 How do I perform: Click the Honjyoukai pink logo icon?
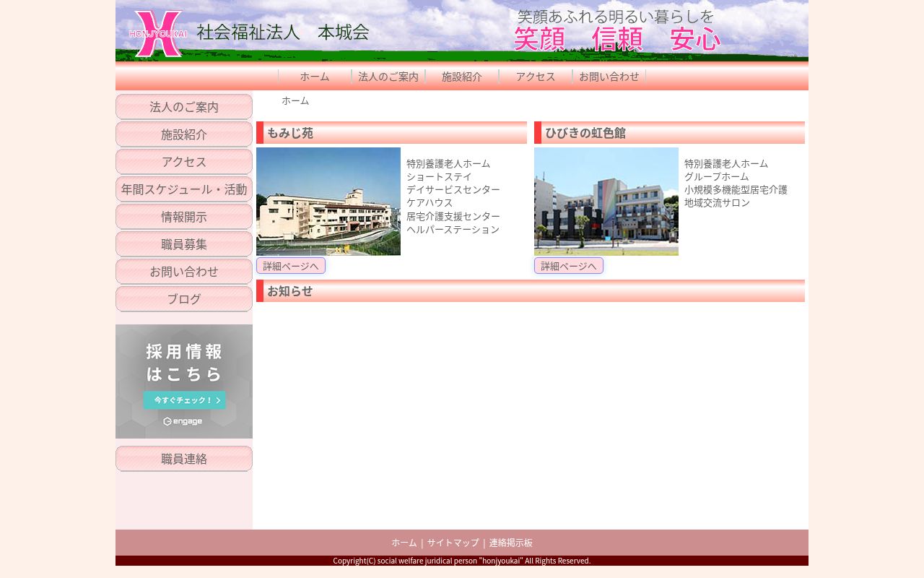[x=158, y=33]
